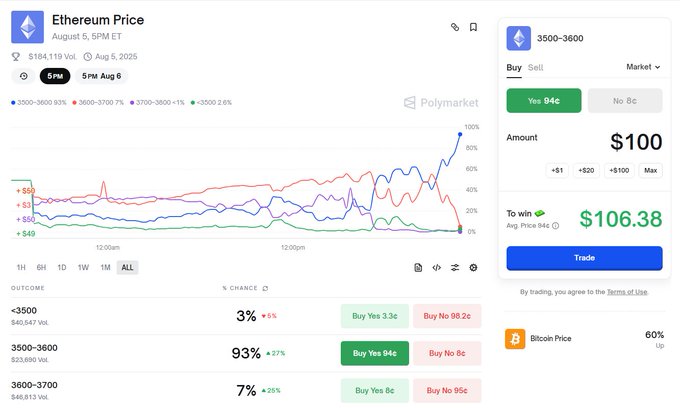The height and width of the screenshot is (408, 680).
Task: Open the chart filter sliders icon
Action: 455,267
